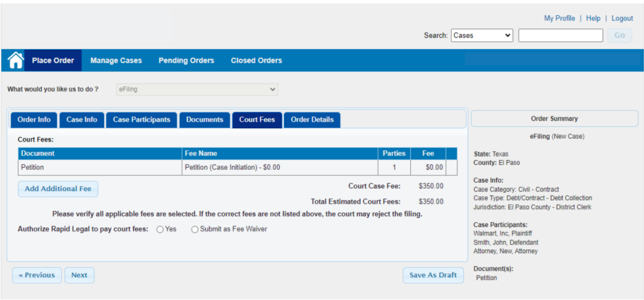View Pending Orders from navigation bar
Screen dimensions: 644x300
[186, 60]
